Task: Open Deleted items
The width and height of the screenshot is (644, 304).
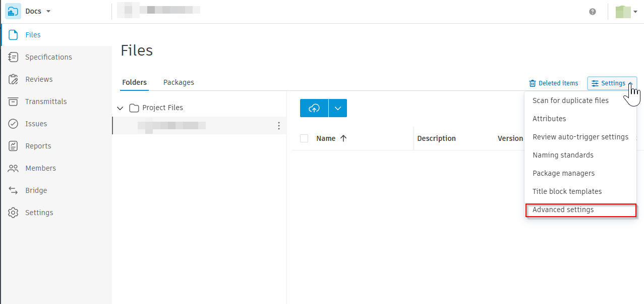Action: pos(553,83)
